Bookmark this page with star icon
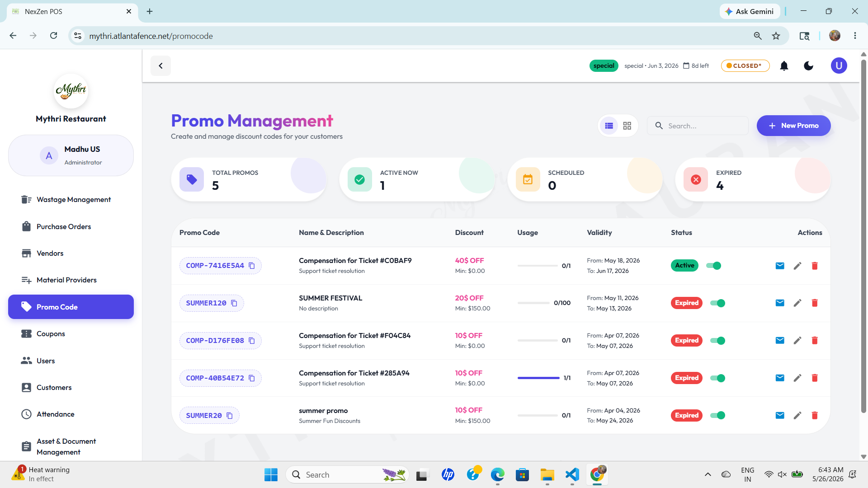Screen dimensions: 868x488 tap(776, 36)
